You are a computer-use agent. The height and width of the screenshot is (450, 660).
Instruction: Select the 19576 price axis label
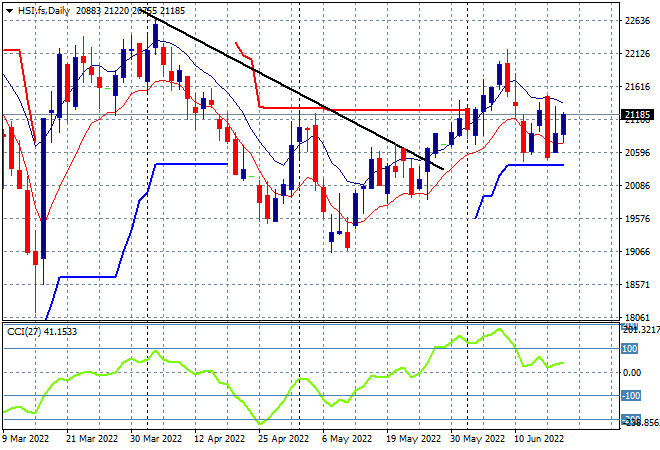637,219
